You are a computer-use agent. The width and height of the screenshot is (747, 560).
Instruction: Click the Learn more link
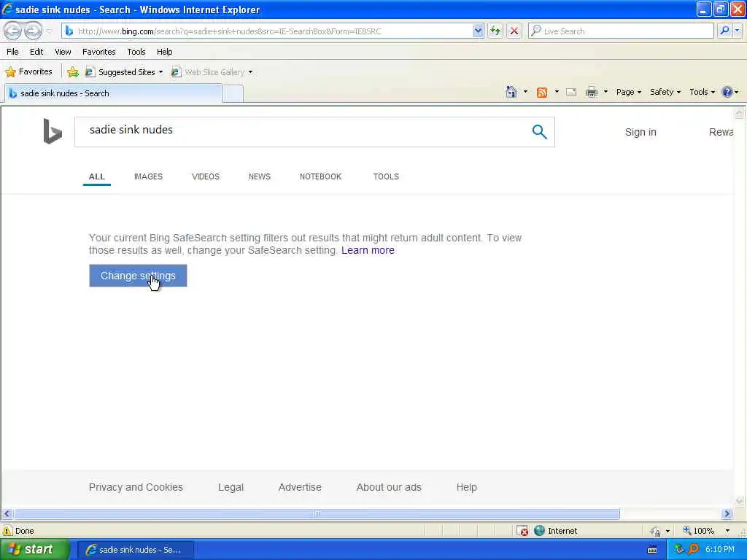click(368, 251)
